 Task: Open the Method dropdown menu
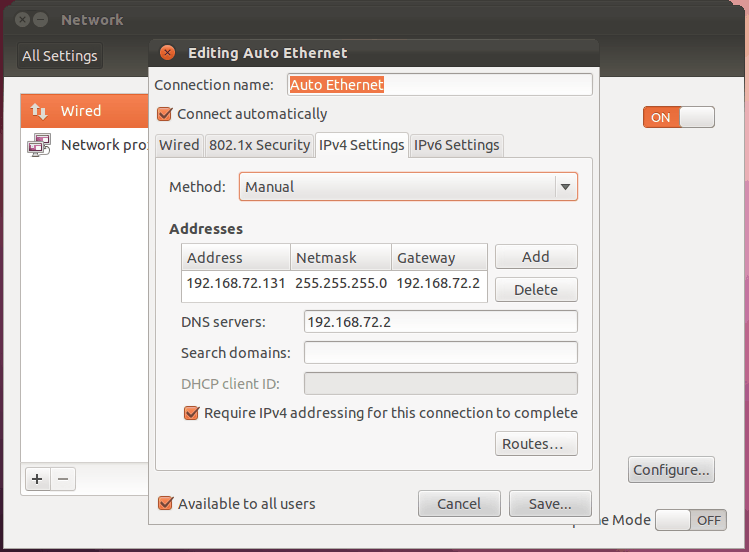click(408, 186)
